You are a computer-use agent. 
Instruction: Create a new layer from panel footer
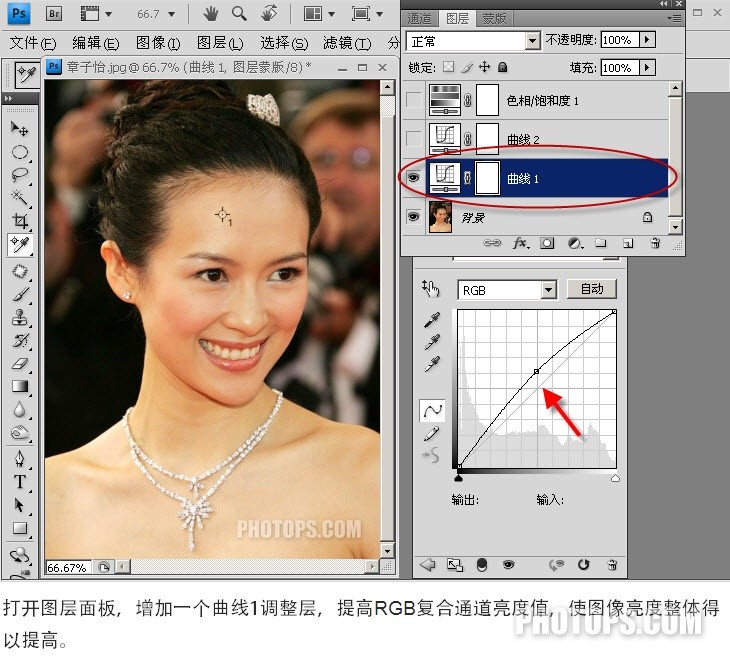628,243
